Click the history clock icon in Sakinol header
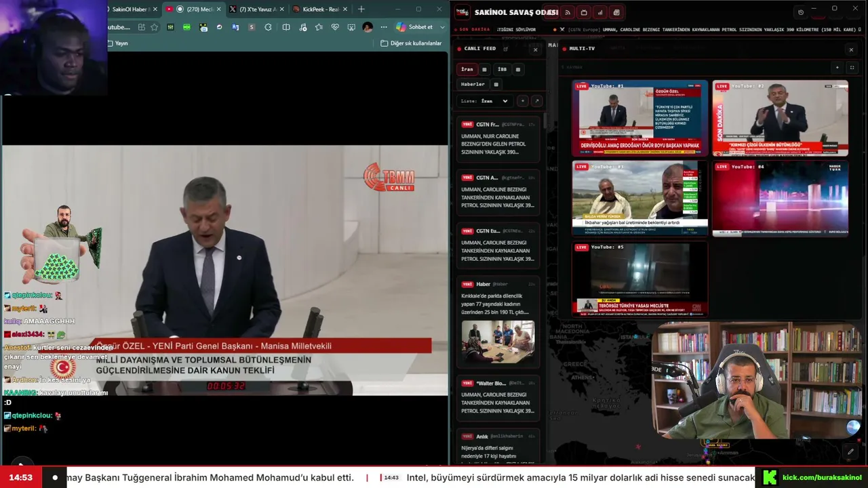Image resolution: width=868 pixels, height=488 pixels. click(x=801, y=12)
